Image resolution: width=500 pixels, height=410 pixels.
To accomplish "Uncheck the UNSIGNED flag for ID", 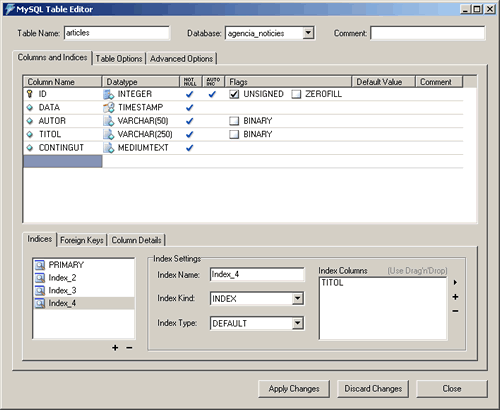I will tap(234, 94).
